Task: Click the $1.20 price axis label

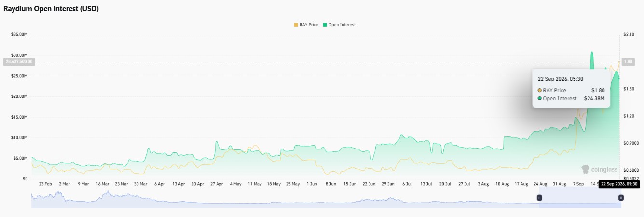Action: [628, 116]
